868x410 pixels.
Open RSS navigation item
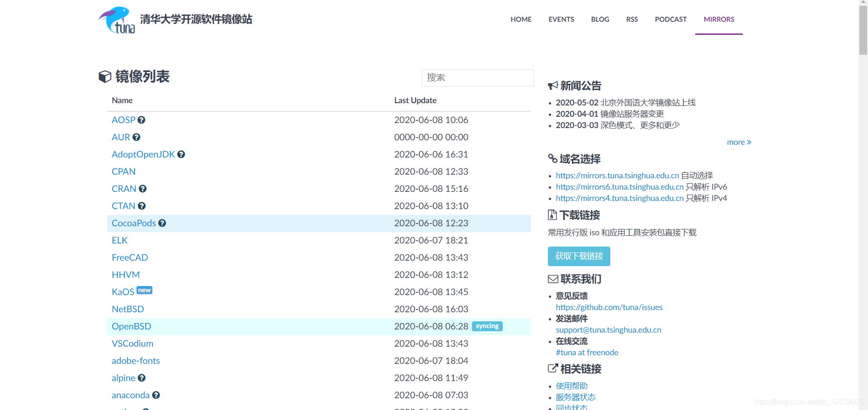pyautogui.click(x=632, y=19)
